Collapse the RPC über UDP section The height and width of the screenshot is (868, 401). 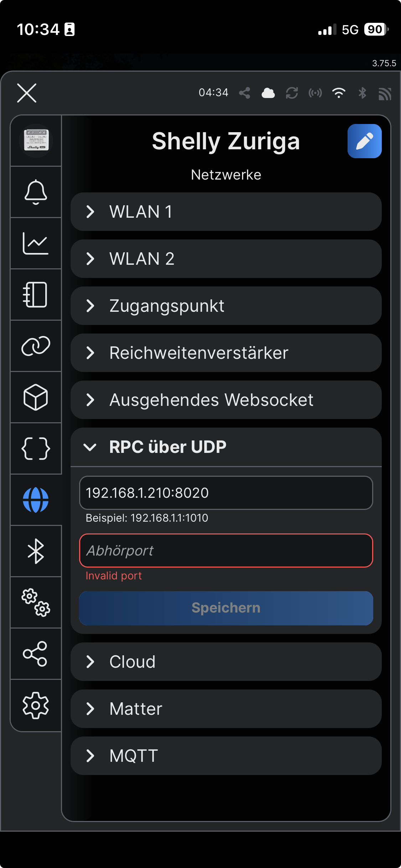pyautogui.click(x=226, y=447)
